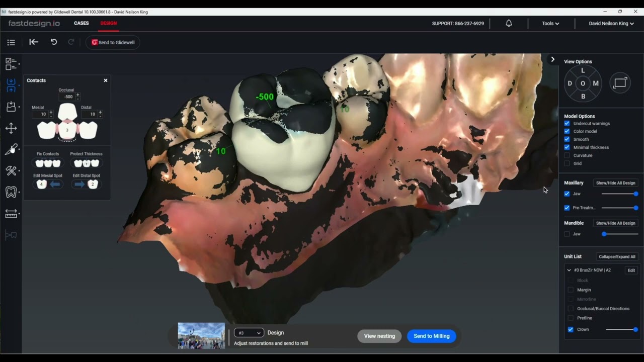Image resolution: width=644 pixels, height=362 pixels.
Task: Select the tooth shape tool icon
Action: click(11, 192)
